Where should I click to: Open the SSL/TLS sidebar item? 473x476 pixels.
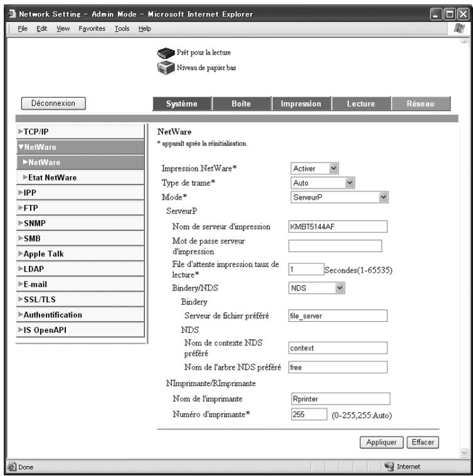80,299
